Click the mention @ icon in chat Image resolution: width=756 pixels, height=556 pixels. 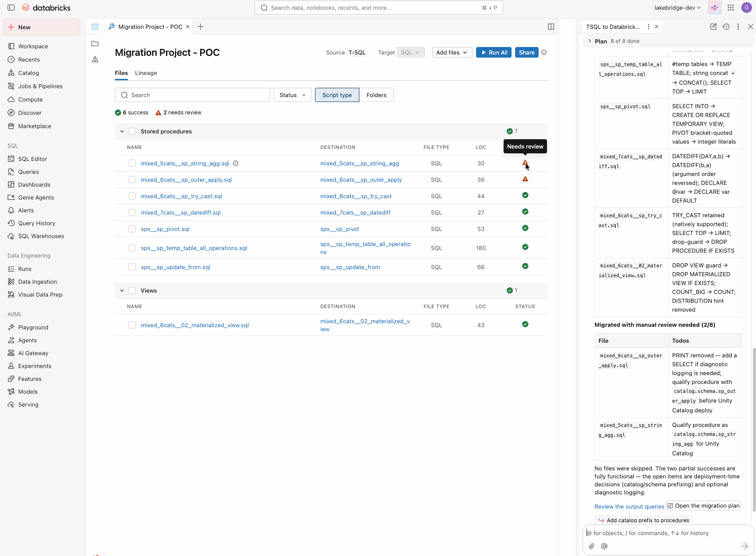pos(604,546)
